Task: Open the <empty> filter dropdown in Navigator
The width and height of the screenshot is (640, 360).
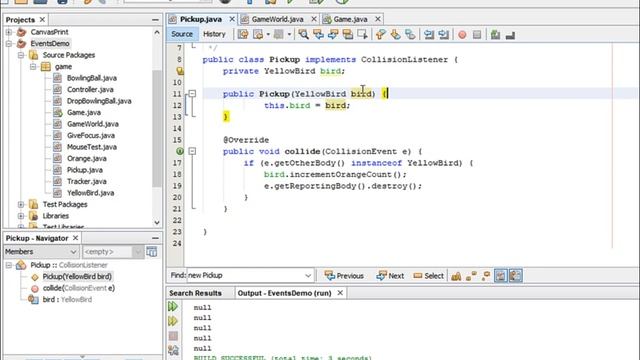Action: click(x=112, y=252)
